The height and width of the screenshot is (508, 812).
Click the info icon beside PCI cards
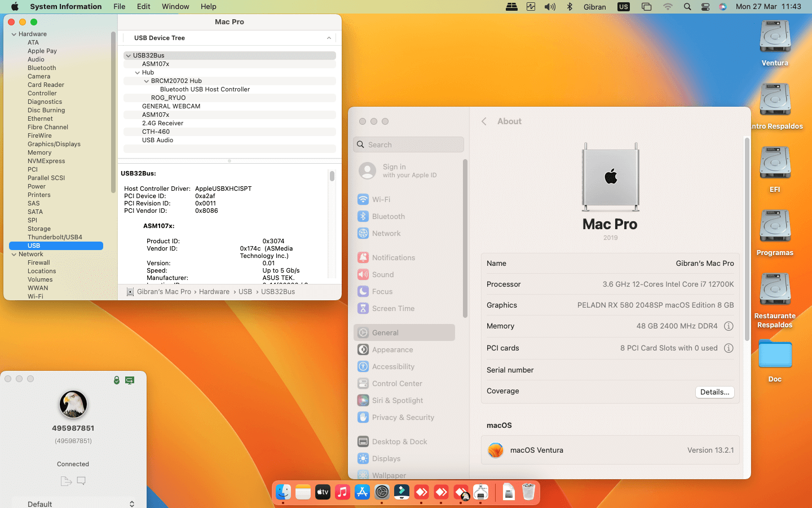click(x=729, y=348)
